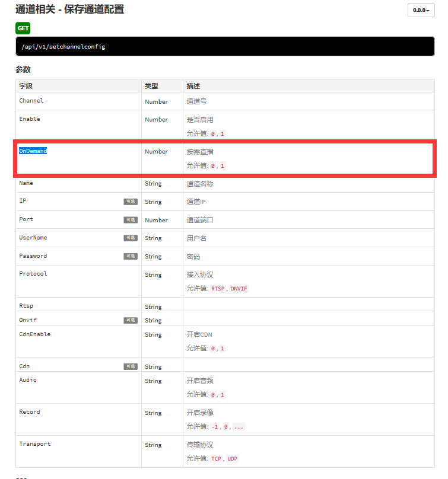448x479 pixels.
Task: Click the ONVIF allowed value in Protocol row
Action: tap(239, 289)
